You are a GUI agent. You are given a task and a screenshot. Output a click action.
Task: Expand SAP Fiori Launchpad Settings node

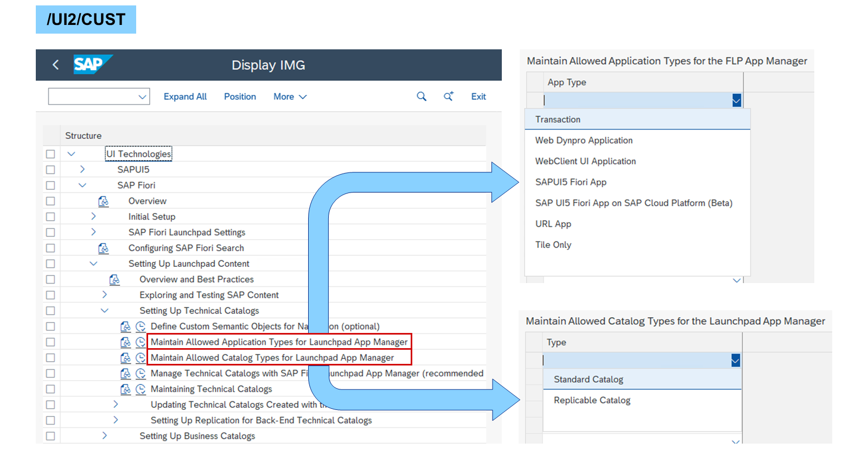pyautogui.click(x=93, y=232)
